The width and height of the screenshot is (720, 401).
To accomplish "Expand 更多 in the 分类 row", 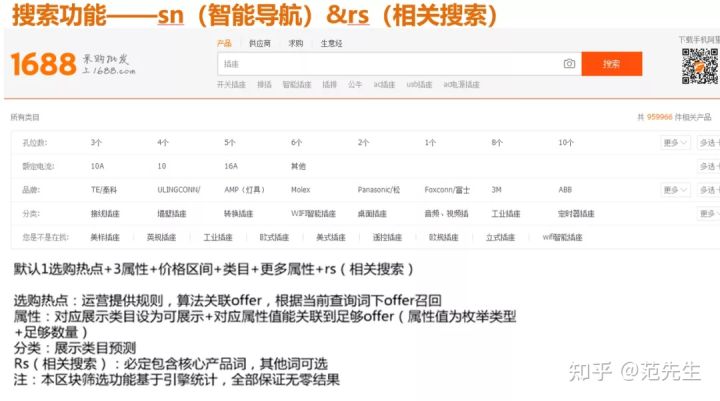I will coord(709,214).
